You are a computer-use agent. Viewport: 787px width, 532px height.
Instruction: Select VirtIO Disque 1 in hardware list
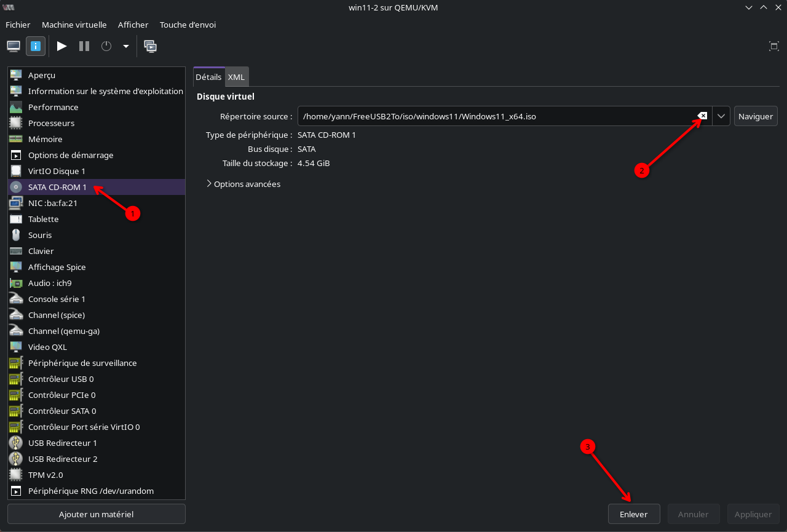[x=57, y=171]
